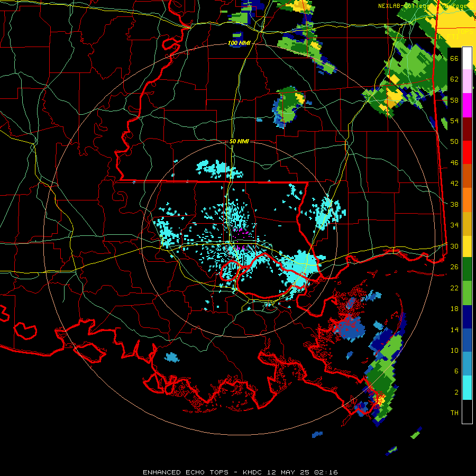The image size is (476, 476).
Task: Click the legend value '62'
Action: [x=454, y=79]
